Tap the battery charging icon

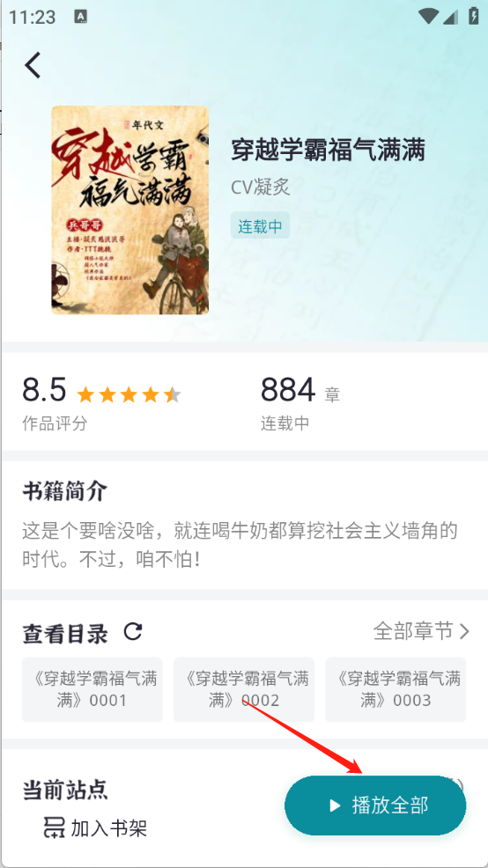click(474, 16)
